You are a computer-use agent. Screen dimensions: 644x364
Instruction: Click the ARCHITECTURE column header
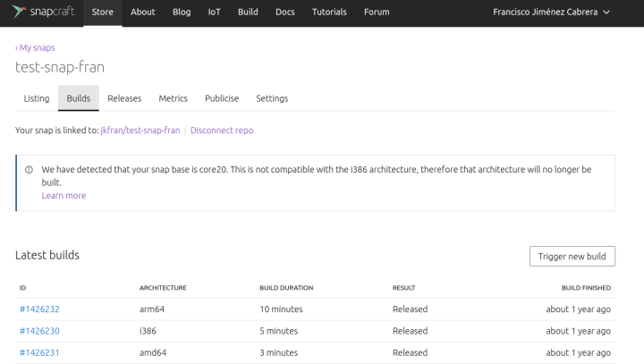[163, 288]
